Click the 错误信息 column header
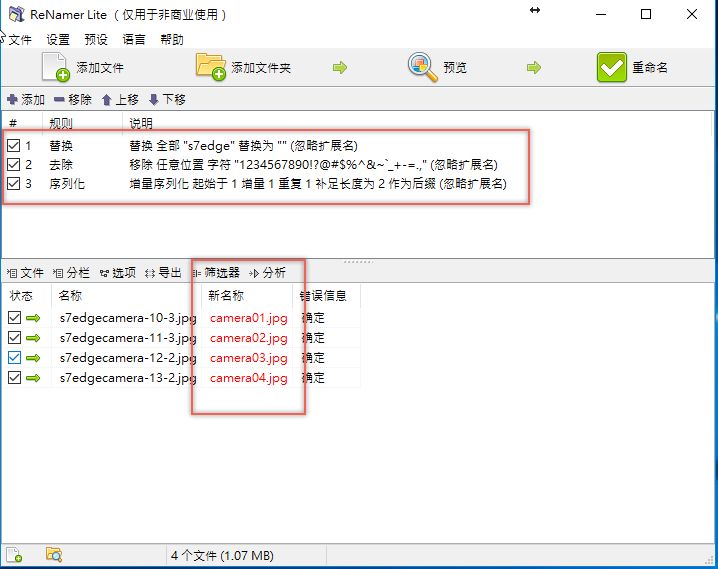 tap(323, 296)
